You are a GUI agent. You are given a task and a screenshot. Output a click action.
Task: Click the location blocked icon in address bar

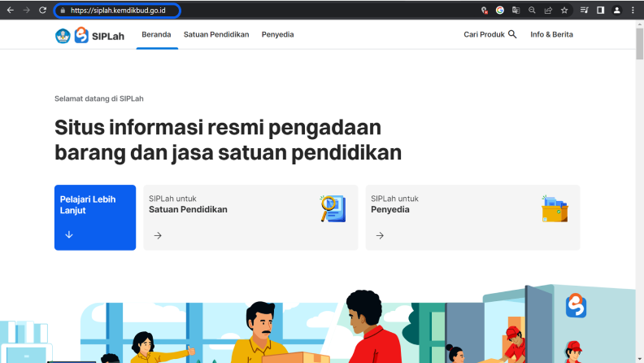click(x=485, y=11)
